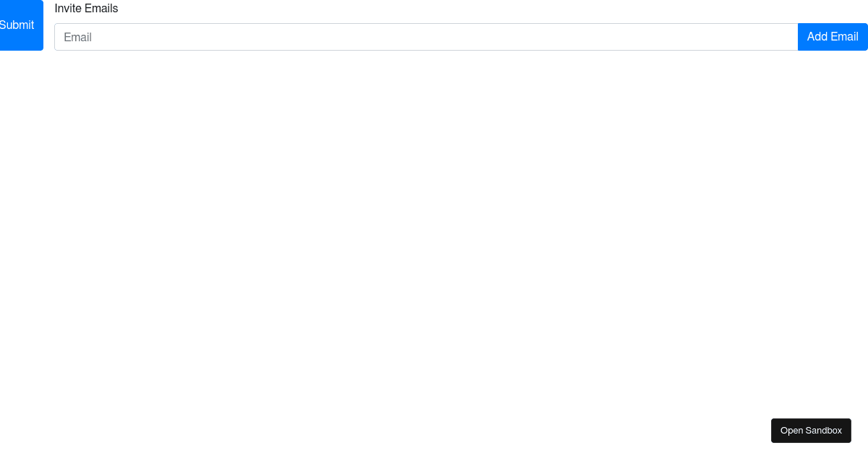Launch the Open Sandbox link
Viewport: 868px width, 456px height.
(x=811, y=431)
